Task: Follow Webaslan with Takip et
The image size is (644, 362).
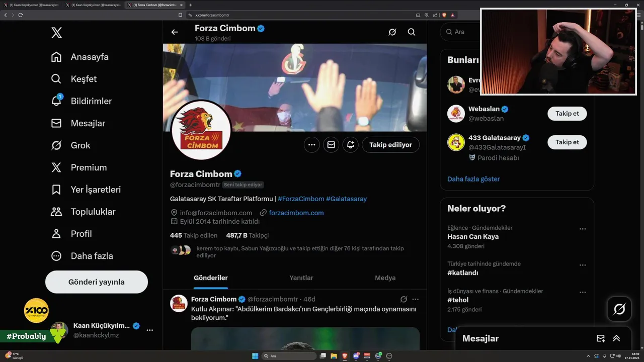Action: click(567, 114)
